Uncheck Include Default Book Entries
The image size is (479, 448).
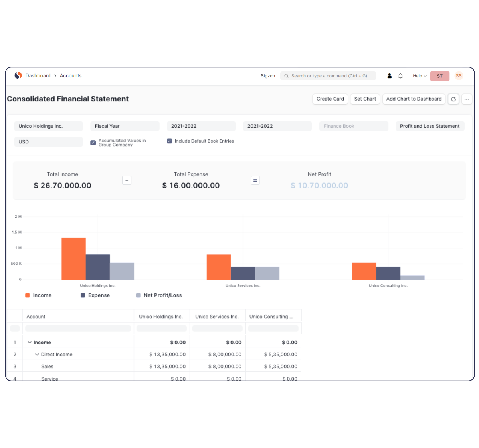(x=169, y=141)
